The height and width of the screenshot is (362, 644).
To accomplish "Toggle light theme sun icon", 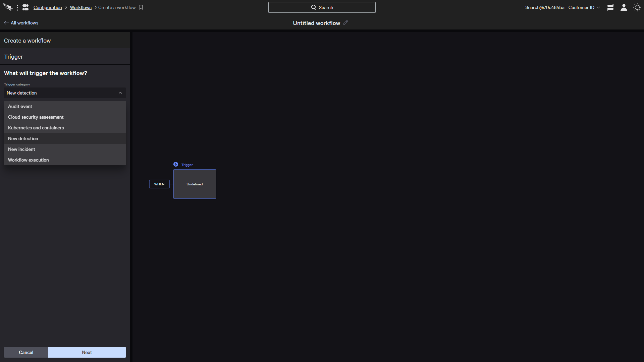I will [637, 7].
